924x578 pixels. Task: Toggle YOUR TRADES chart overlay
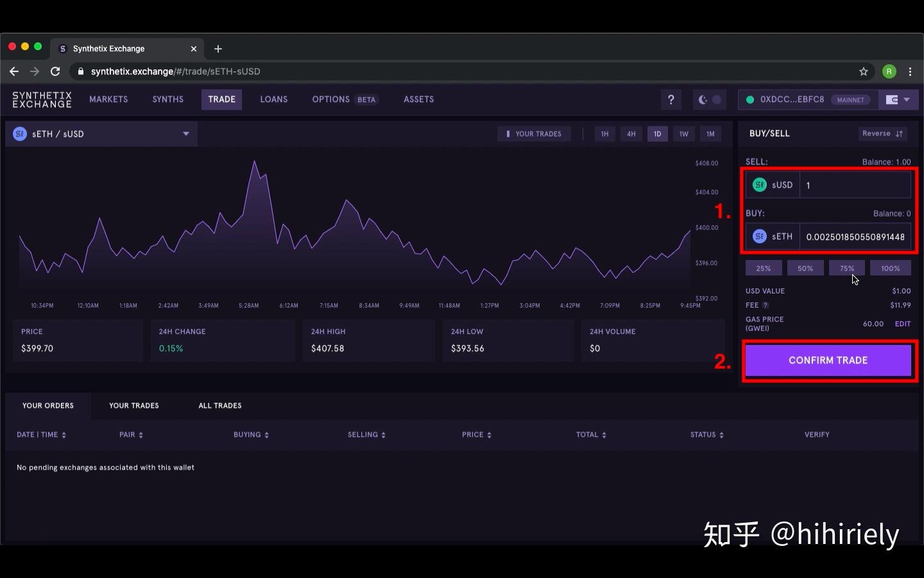pyautogui.click(x=534, y=134)
